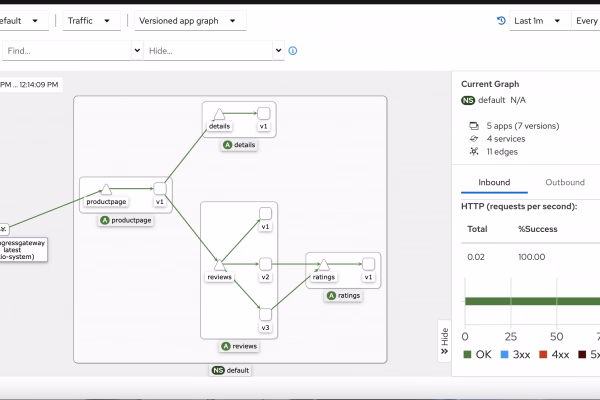The width and height of the screenshot is (600, 400).
Task: Select the details v1 workload node
Action: coord(264,113)
